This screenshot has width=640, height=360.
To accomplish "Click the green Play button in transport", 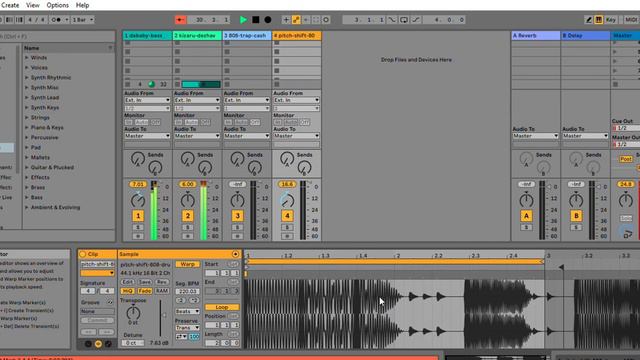I will 243,20.
